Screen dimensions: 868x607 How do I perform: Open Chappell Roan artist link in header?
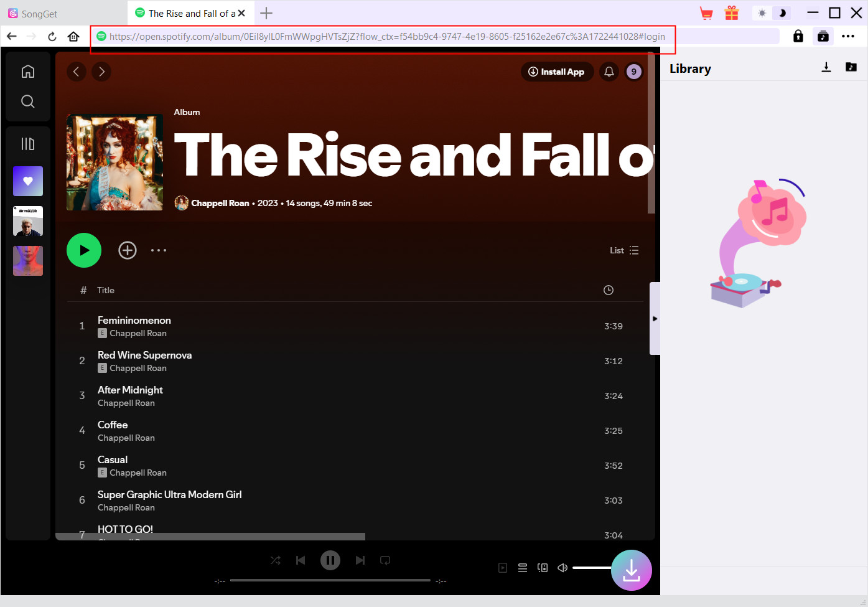point(220,203)
